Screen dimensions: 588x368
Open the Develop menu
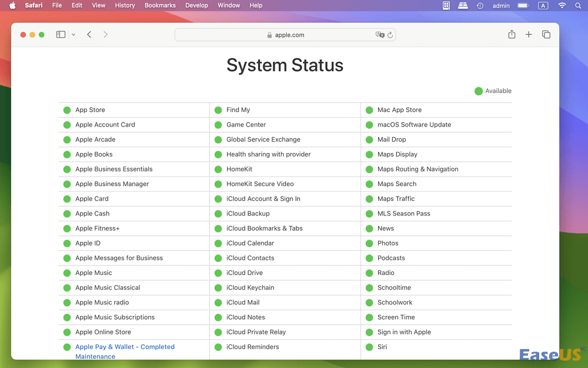coord(196,5)
